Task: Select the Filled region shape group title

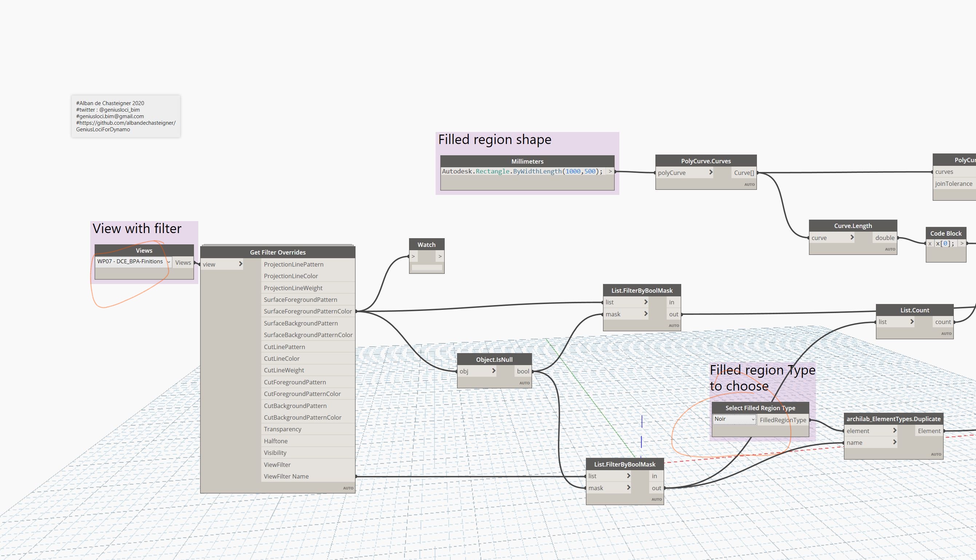Action: click(x=495, y=139)
